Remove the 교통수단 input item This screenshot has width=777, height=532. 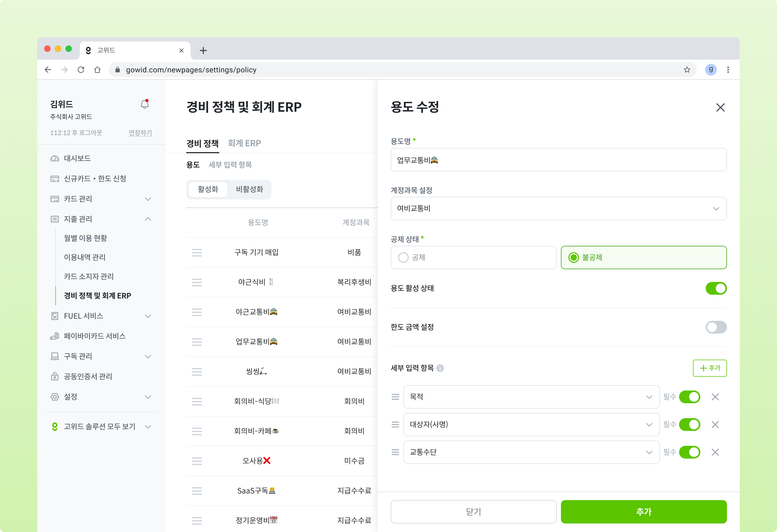click(715, 452)
